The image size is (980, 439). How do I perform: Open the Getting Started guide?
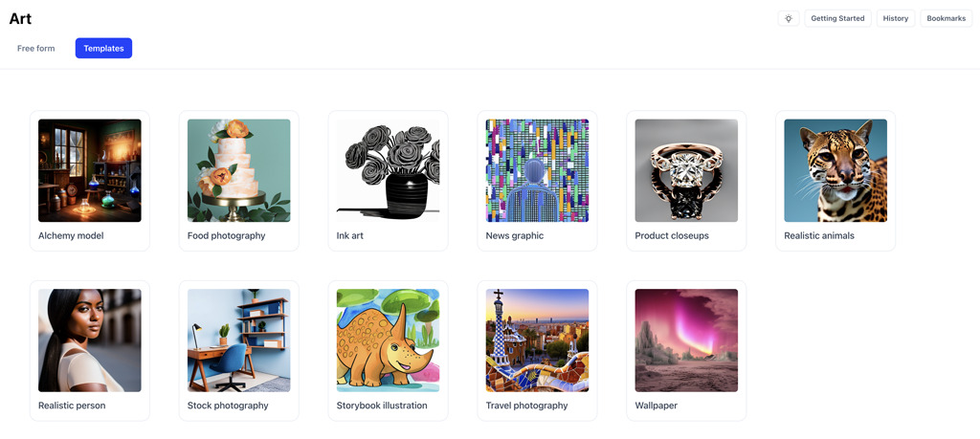[x=837, y=19]
